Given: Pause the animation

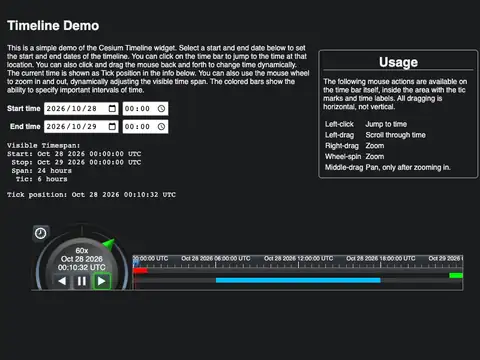Looking at the screenshot, I should (82, 281).
